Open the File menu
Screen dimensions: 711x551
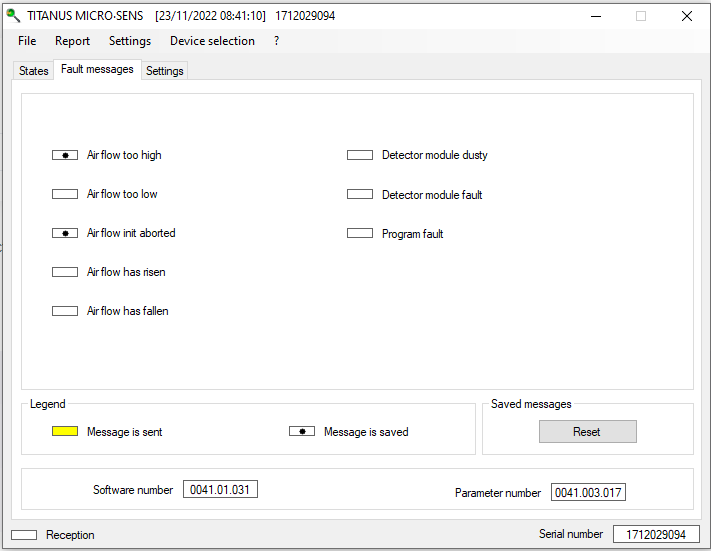pyautogui.click(x=27, y=41)
